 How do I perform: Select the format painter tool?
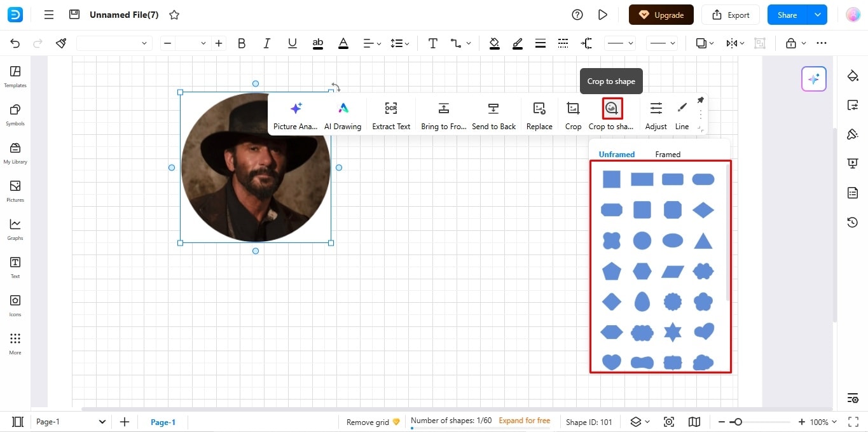61,43
